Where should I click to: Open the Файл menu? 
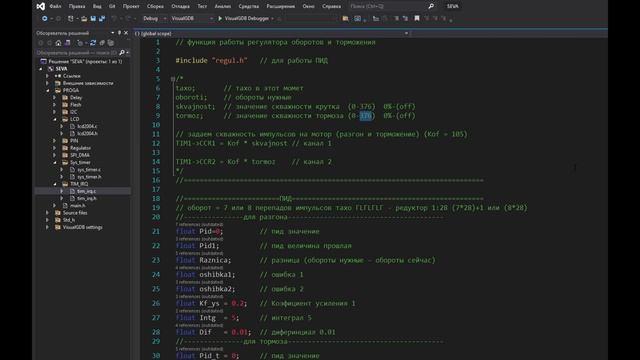tap(55, 6)
